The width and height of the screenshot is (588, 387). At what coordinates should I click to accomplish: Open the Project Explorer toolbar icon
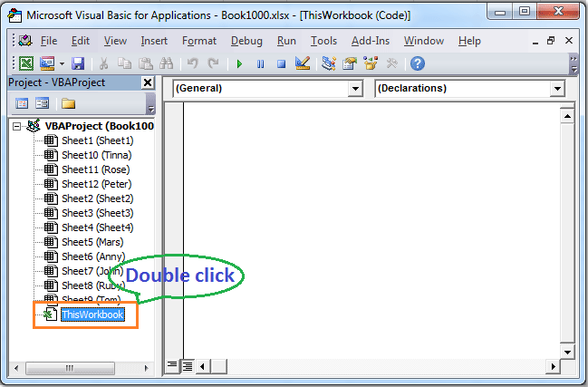pos(329,63)
